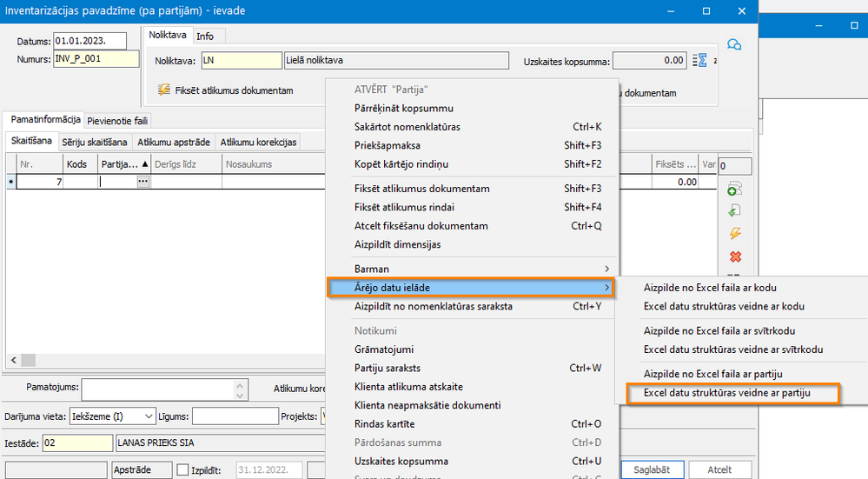The image size is (868, 479).
Task: Select Excel datu struktūras veidne ar partiju
Action: 726,393
